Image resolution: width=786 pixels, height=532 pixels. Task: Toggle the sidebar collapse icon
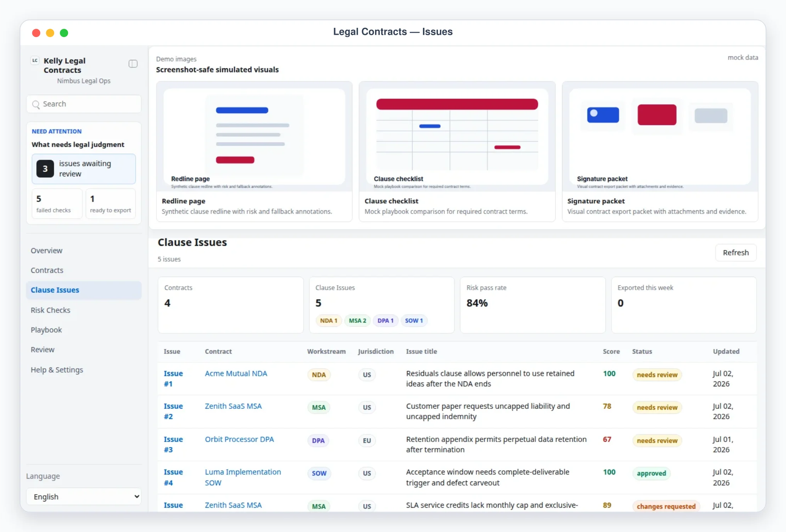(133, 64)
